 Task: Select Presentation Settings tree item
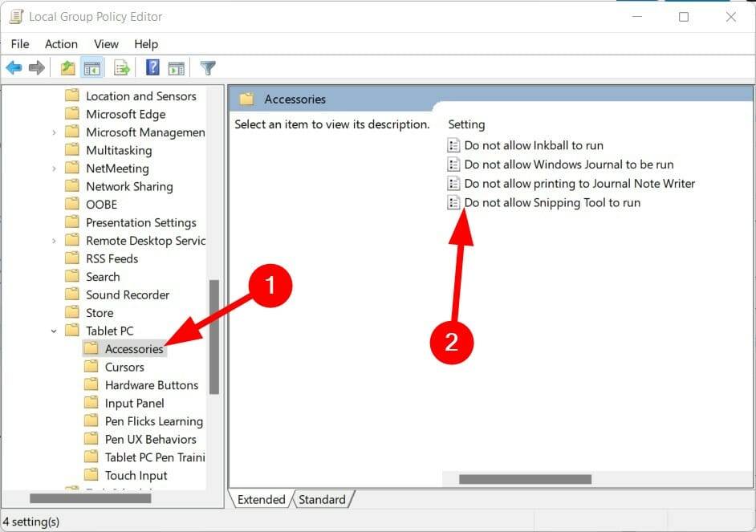point(140,222)
